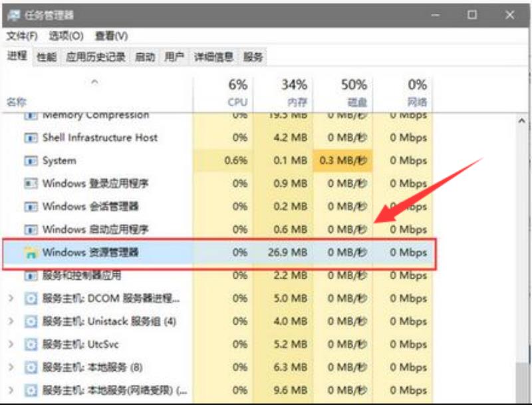Expand the 服务主机: DCOM 服务器进程 group
The height and width of the screenshot is (405, 532).
tap(11, 299)
